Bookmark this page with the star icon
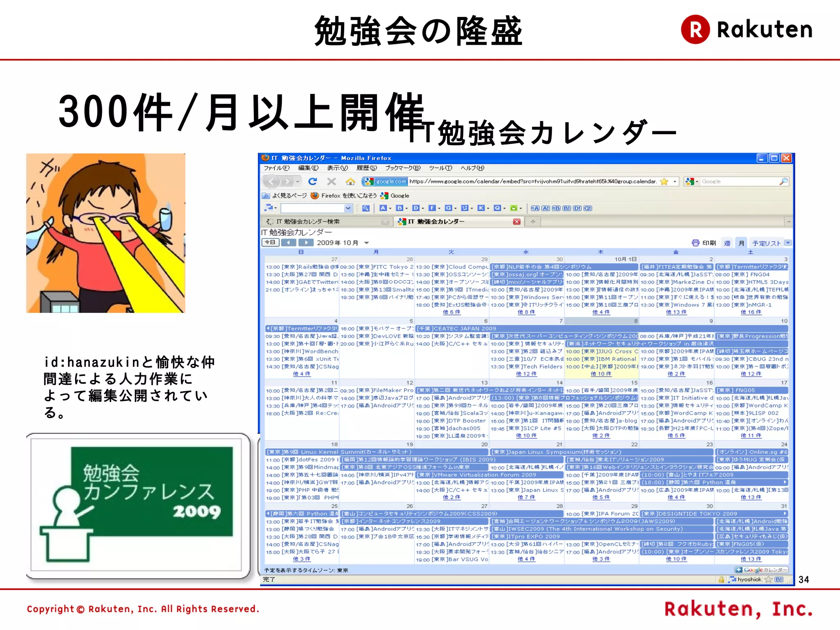Viewport: 840px width, 630px height. [664, 181]
